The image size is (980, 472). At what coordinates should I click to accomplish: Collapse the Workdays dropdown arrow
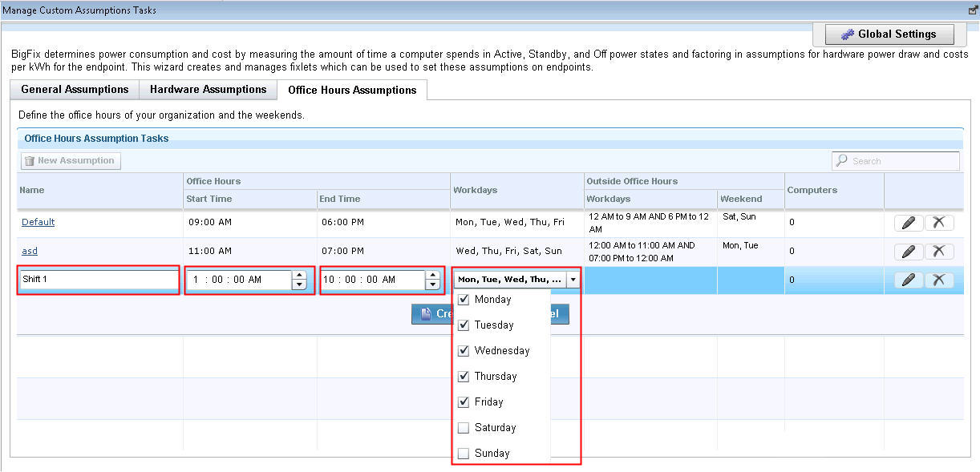coord(573,280)
